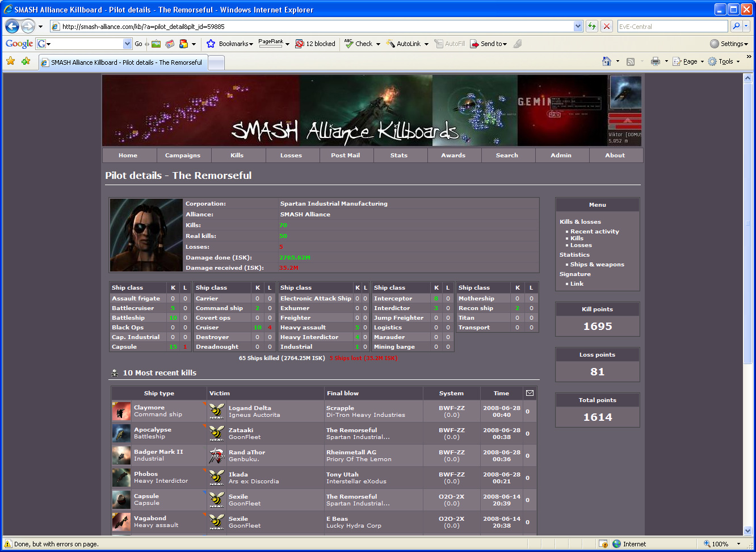Open the Campaigns menu item
Image resolution: width=756 pixels, height=552 pixels.
pos(183,155)
